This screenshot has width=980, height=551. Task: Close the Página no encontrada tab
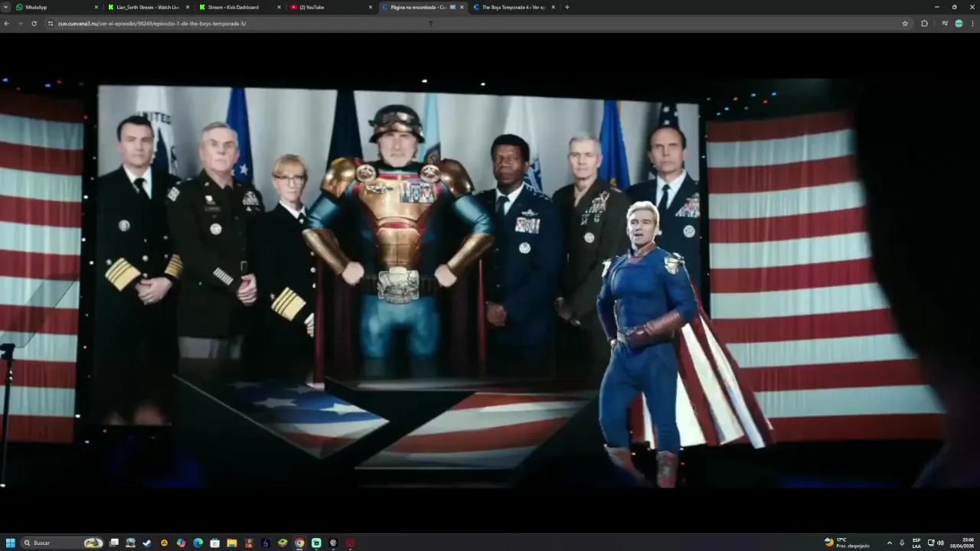462,7
